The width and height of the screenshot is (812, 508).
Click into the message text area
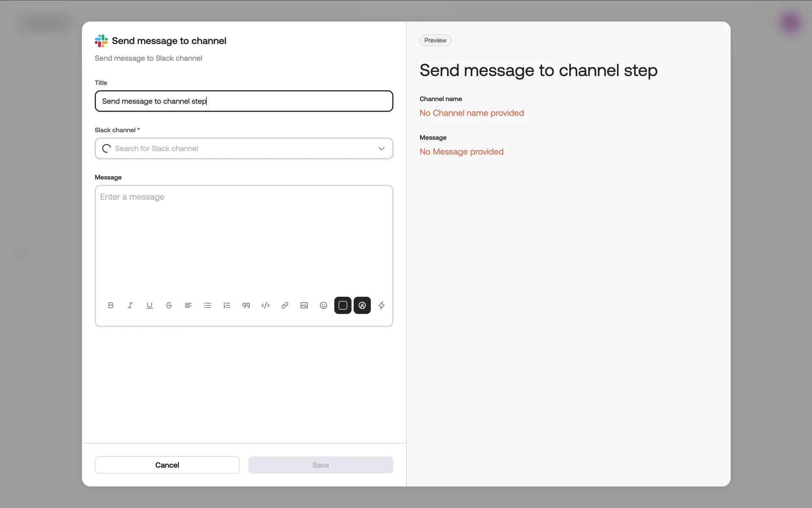(244, 237)
